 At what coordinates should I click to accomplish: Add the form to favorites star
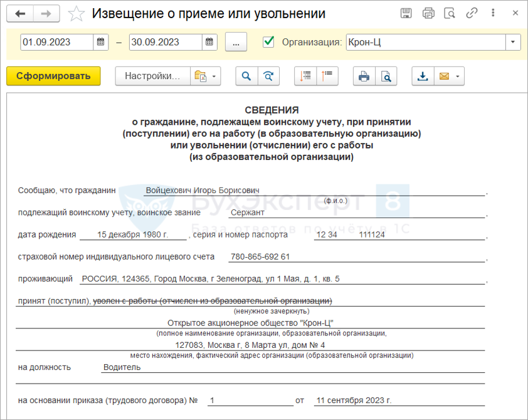pos(76,13)
